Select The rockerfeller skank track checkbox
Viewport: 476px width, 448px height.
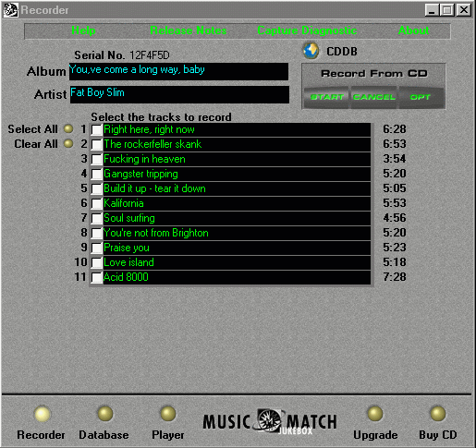click(x=96, y=145)
